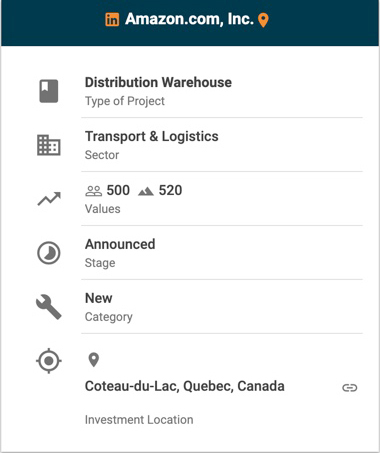Open the LinkedIn icon beside Amazon.com, Inc.
The width and height of the screenshot is (380, 453).
point(112,20)
